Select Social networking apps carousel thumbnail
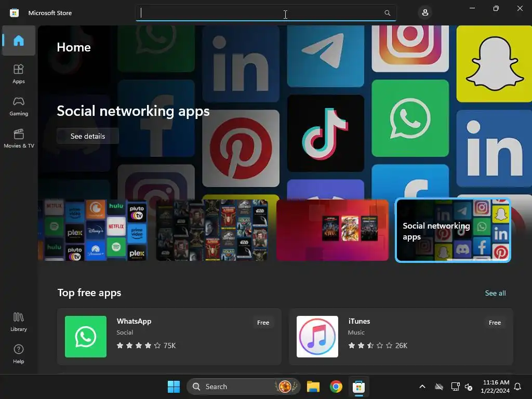Image resolution: width=532 pixels, height=399 pixels. click(453, 230)
